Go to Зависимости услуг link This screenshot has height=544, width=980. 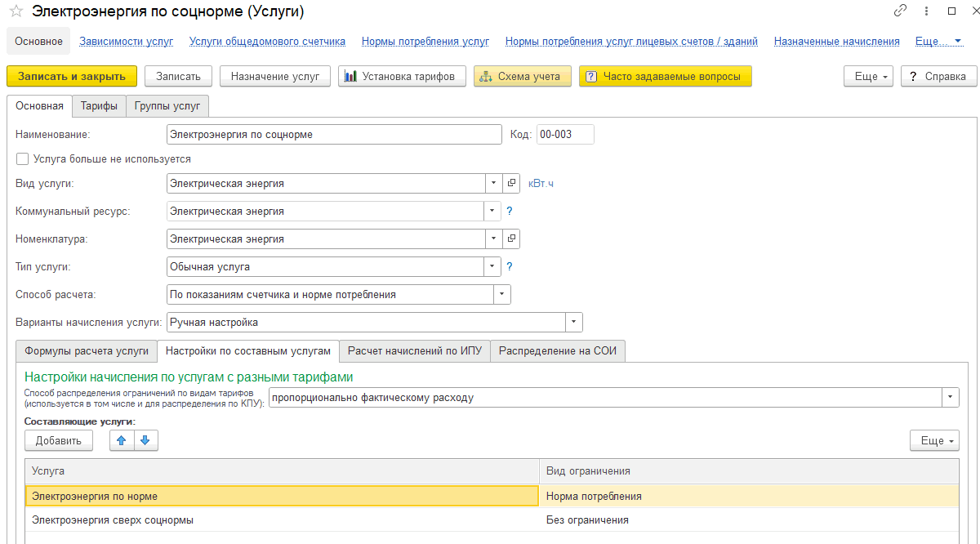coord(126,42)
